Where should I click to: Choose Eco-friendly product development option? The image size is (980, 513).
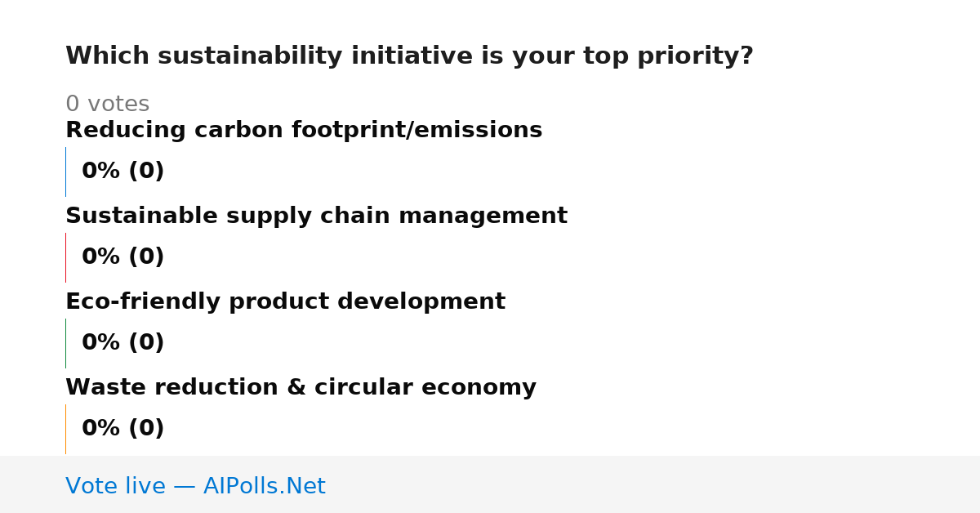click(x=285, y=302)
